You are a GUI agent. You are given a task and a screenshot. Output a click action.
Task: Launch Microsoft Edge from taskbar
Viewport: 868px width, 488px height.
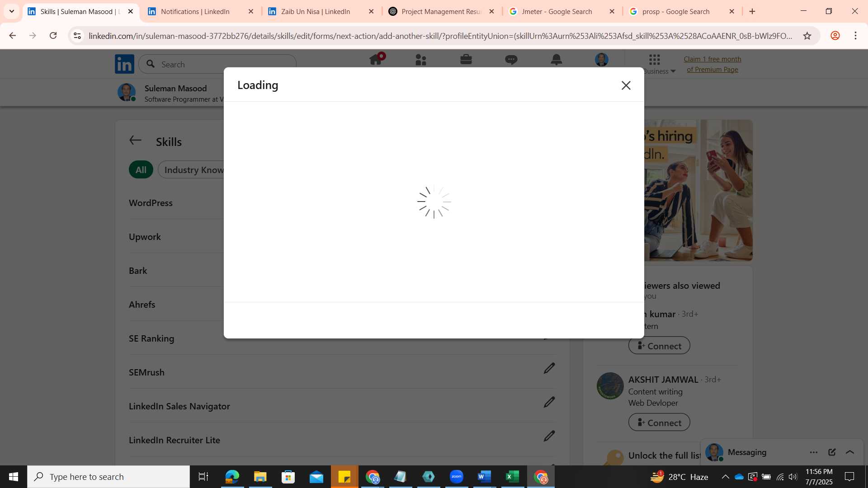tap(232, 477)
